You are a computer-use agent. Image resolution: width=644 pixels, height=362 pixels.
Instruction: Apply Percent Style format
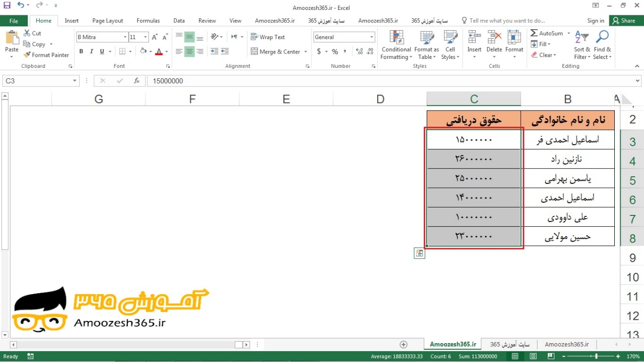(335, 52)
